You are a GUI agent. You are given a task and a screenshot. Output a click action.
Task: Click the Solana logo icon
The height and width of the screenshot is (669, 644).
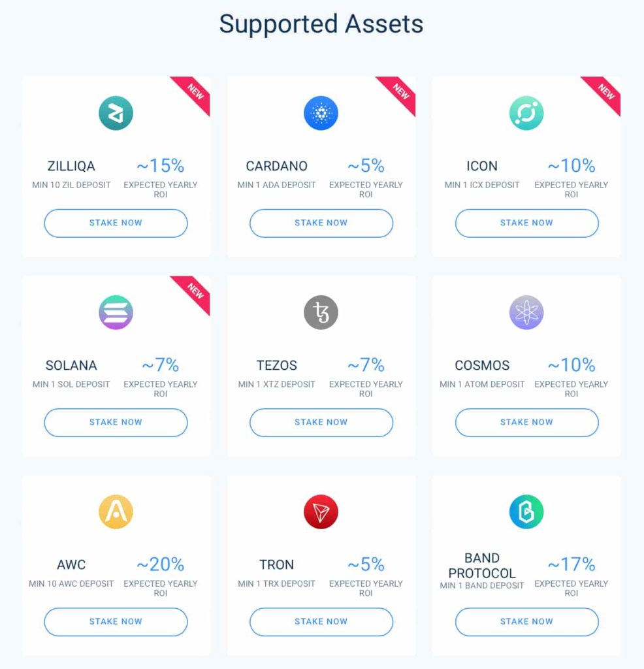click(x=116, y=312)
